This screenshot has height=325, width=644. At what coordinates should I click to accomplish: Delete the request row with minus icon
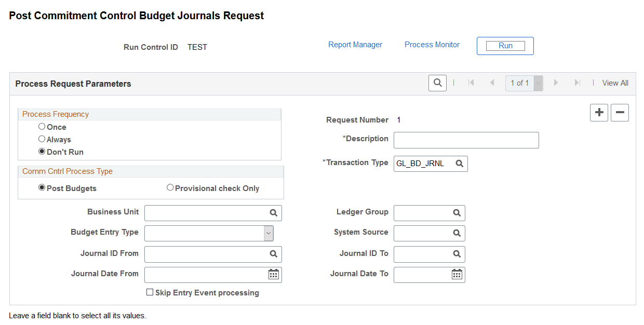[620, 112]
